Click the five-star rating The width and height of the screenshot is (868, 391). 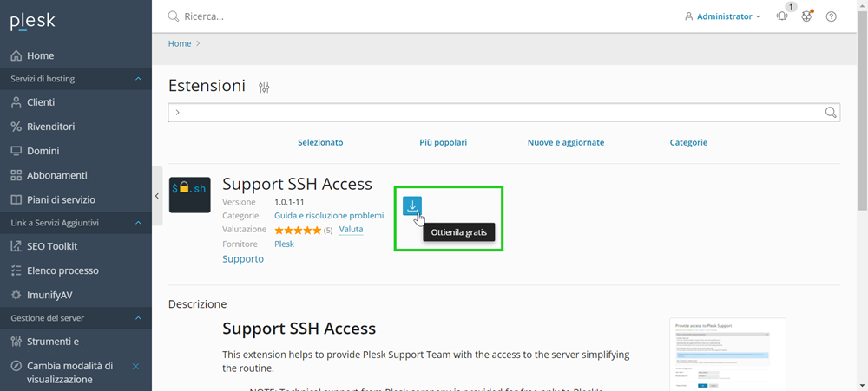coord(298,230)
